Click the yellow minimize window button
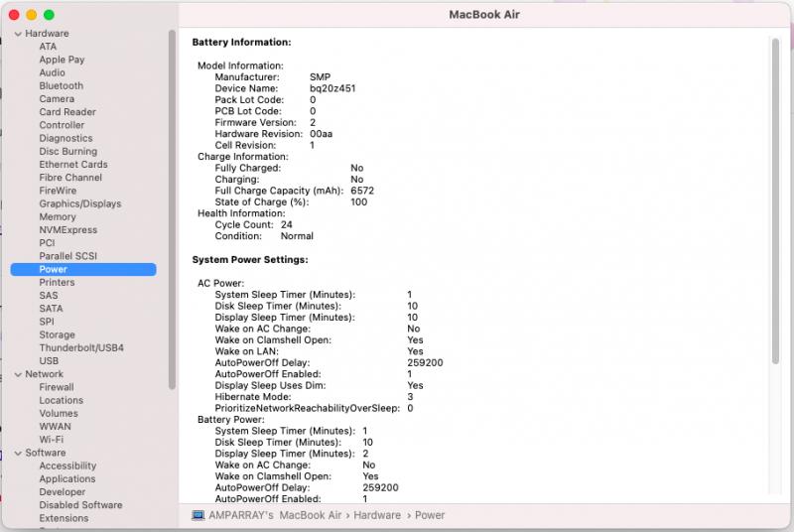This screenshot has height=532, width=794. [32, 15]
